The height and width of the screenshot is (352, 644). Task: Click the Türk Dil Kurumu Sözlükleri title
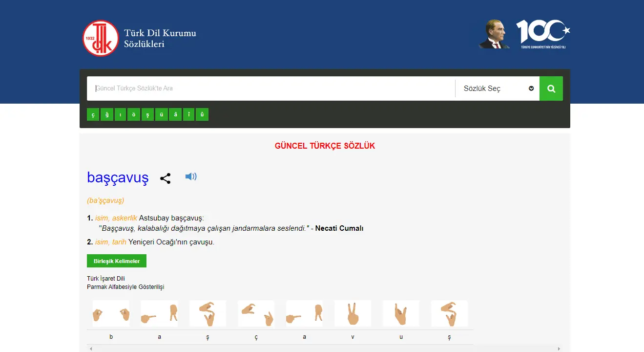[160, 38]
